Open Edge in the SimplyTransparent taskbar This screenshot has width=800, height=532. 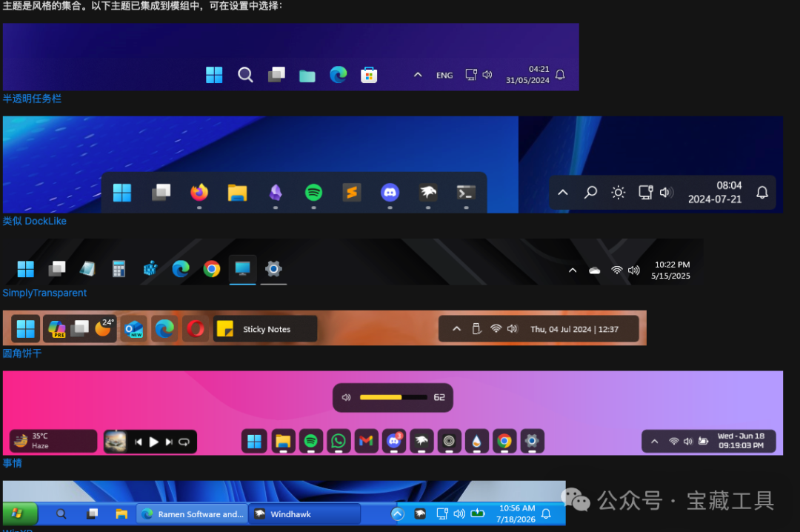point(181,268)
